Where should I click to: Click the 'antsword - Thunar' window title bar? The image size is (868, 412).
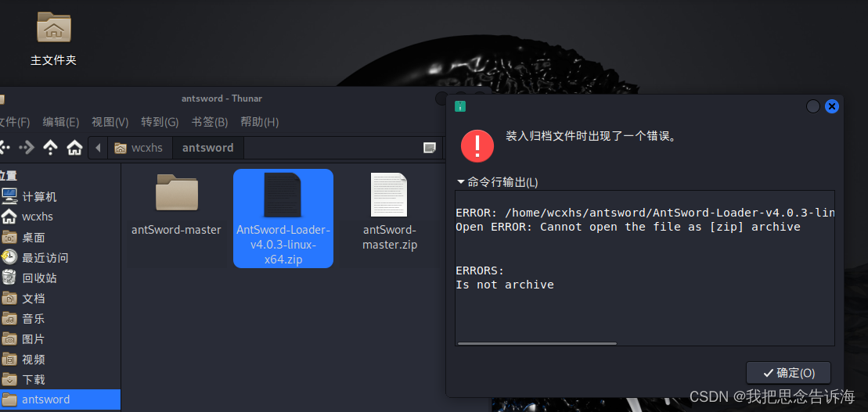pos(222,99)
